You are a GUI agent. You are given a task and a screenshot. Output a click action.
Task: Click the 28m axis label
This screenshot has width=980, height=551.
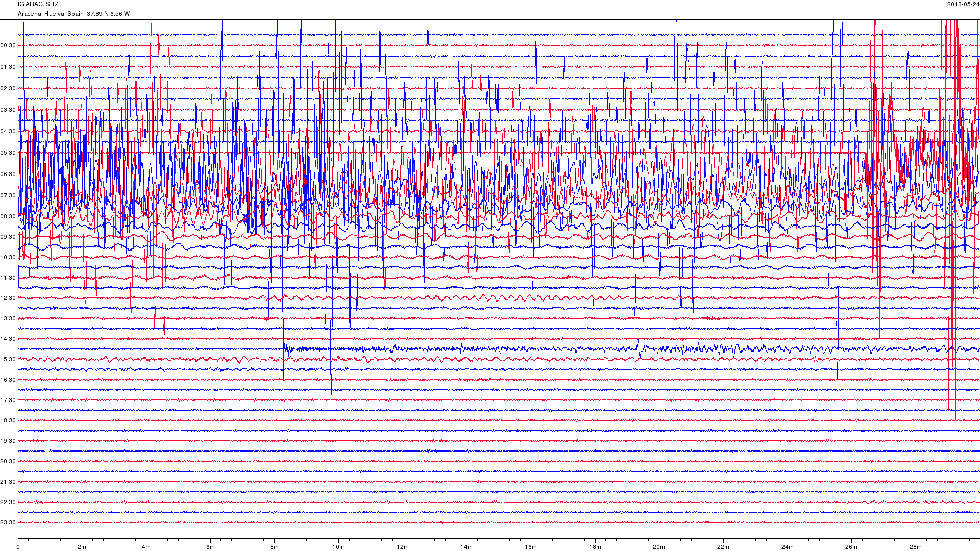coord(916,547)
